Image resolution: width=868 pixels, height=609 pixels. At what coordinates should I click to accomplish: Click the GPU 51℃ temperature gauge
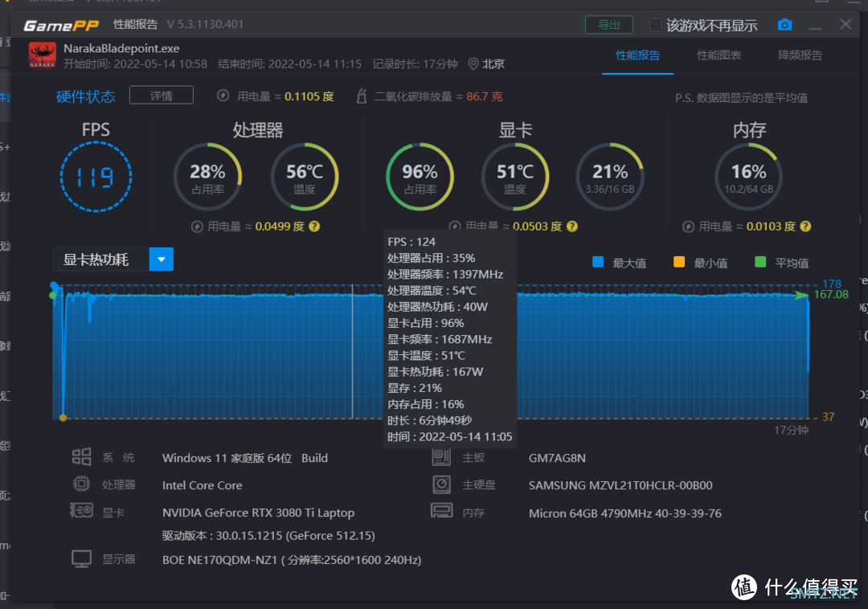click(x=515, y=177)
